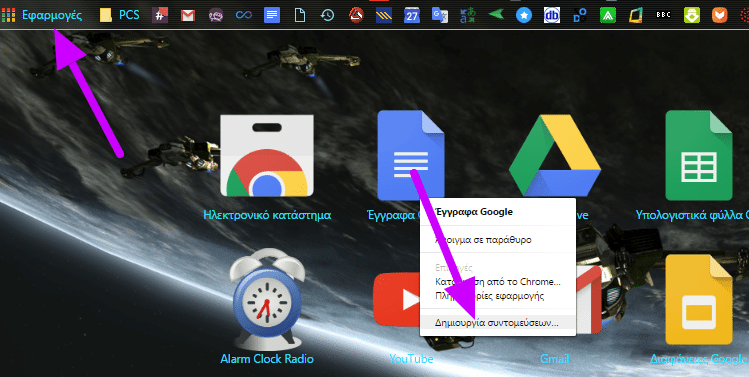Click the blue connected dots bookmark

point(580,15)
